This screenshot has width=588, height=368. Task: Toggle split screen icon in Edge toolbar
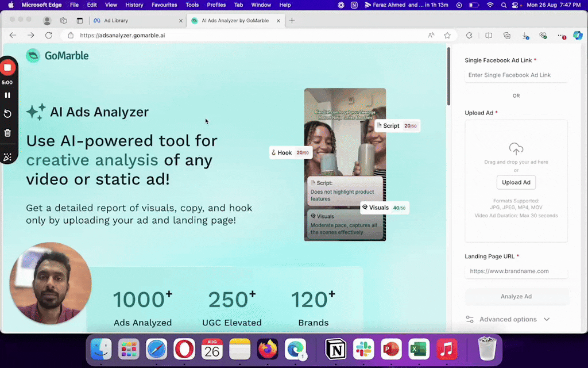(x=489, y=35)
